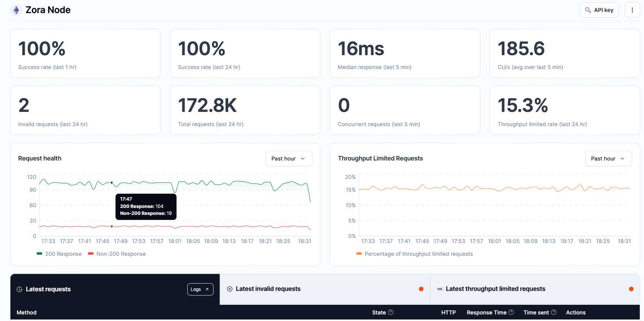The image size is (644, 321).
Task: Click the Success rate (last 24 hr) card
Action: pyautogui.click(x=245, y=54)
